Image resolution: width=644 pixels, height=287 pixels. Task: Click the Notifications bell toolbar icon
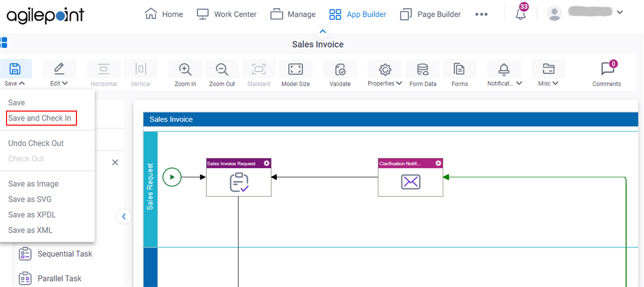[x=504, y=69]
